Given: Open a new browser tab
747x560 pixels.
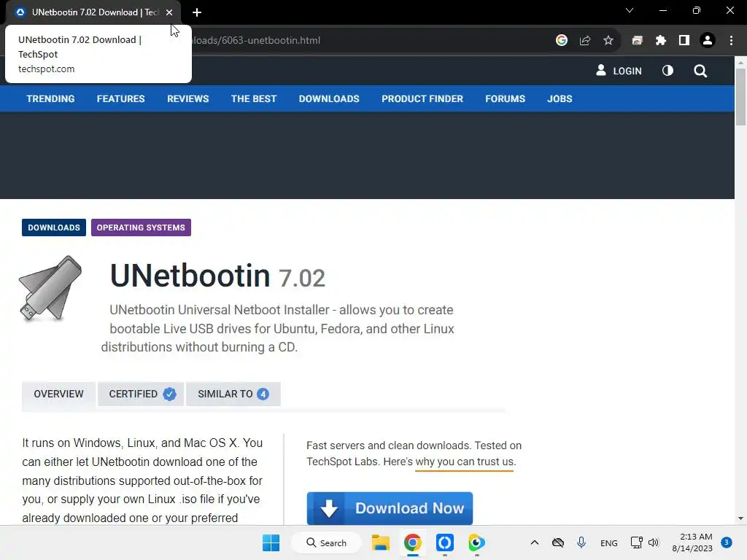Looking at the screenshot, I should tap(197, 12).
